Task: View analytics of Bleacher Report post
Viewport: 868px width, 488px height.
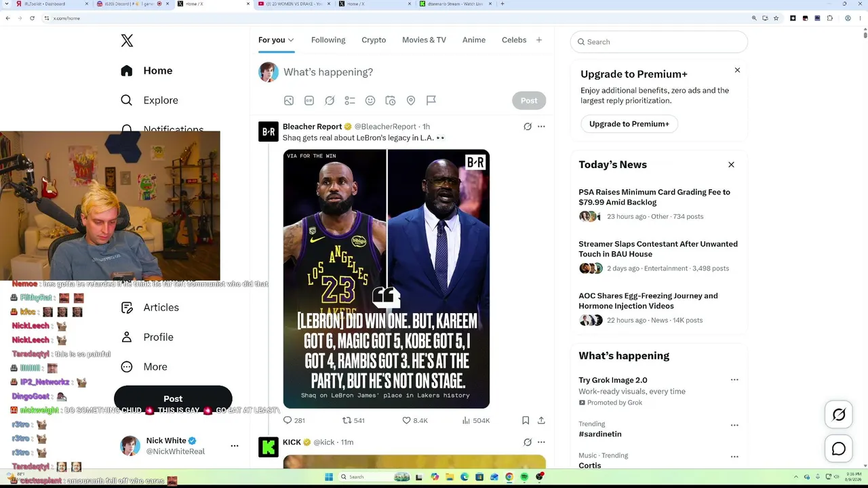Action: click(x=475, y=420)
